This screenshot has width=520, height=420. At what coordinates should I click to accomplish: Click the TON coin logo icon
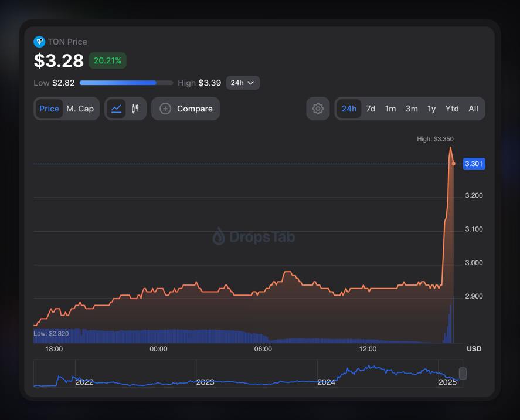click(x=39, y=42)
